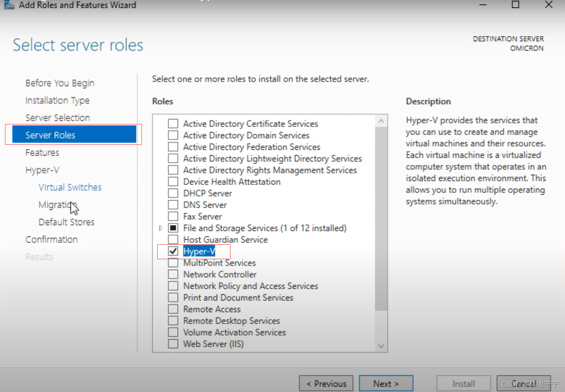Check the Remote Desktop Services role
Image resolution: width=565 pixels, height=392 pixels.
tap(173, 320)
